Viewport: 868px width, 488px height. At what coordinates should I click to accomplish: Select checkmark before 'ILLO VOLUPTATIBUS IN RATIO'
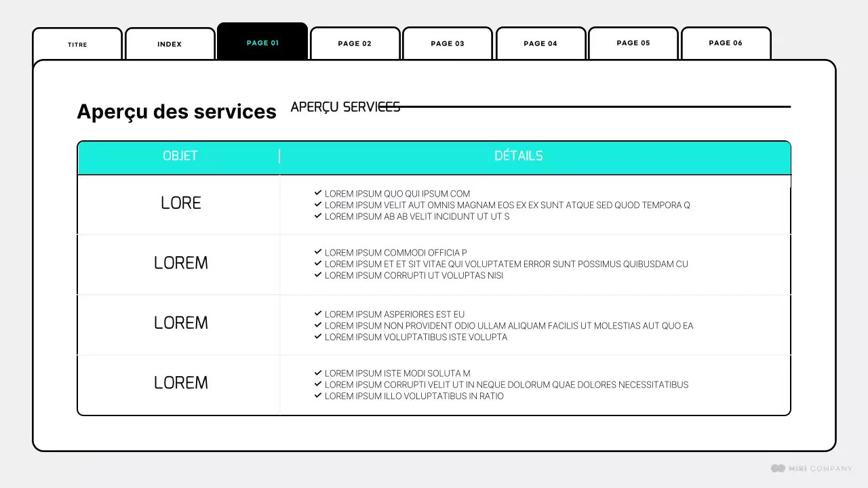(x=318, y=396)
